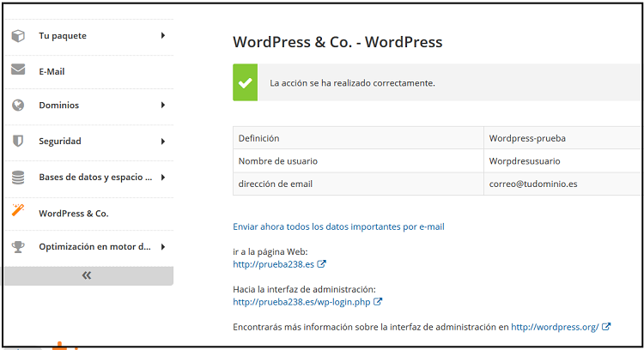
Task: Click the Optimización trophy icon
Action: click(x=18, y=246)
